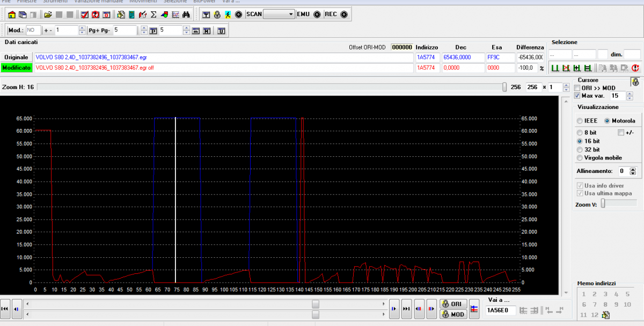Open the Selezione menu
The width and height of the screenshot is (644, 326).
[x=175, y=2]
